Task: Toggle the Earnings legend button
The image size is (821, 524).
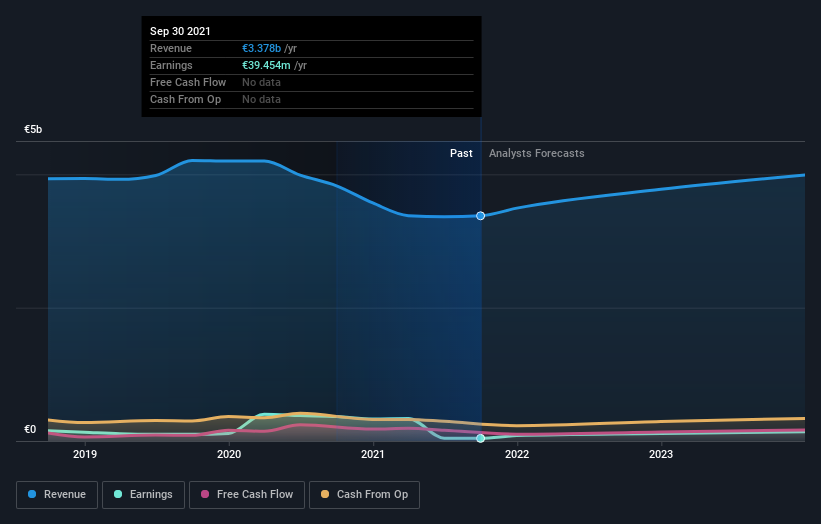Action: (x=143, y=495)
